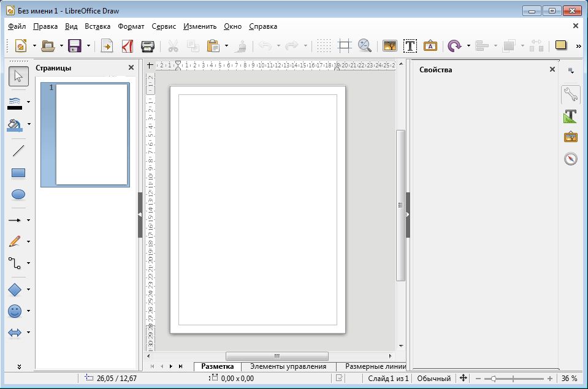Select the Zoom and pan tool
The width and height of the screenshot is (588, 389).
point(364,46)
